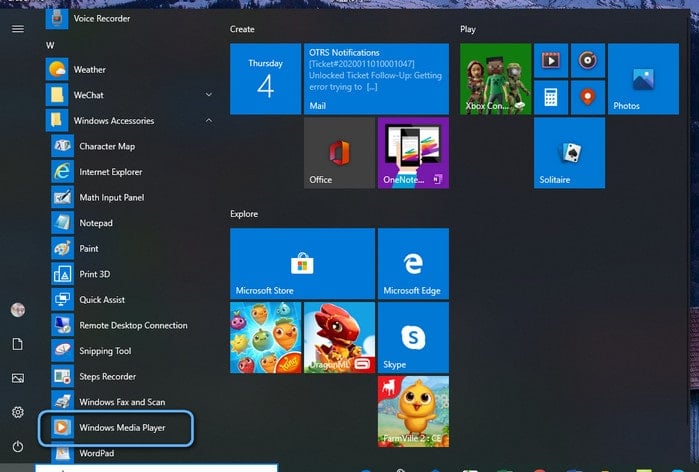The width and height of the screenshot is (699, 472).
Task: Open Settings gear in Start sidebar
Action: [18, 412]
